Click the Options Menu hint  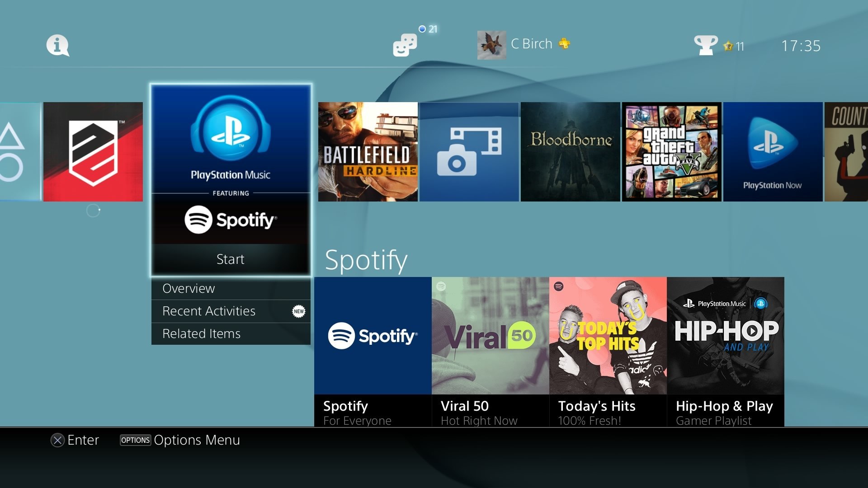[x=180, y=440]
